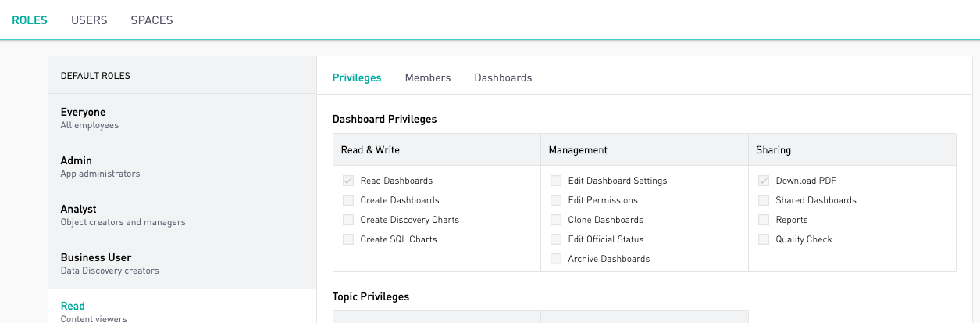Viewport: 980px width, 323px height.
Task: Enable the Archive Dashboards checkbox
Action: pyautogui.click(x=556, y=259)
